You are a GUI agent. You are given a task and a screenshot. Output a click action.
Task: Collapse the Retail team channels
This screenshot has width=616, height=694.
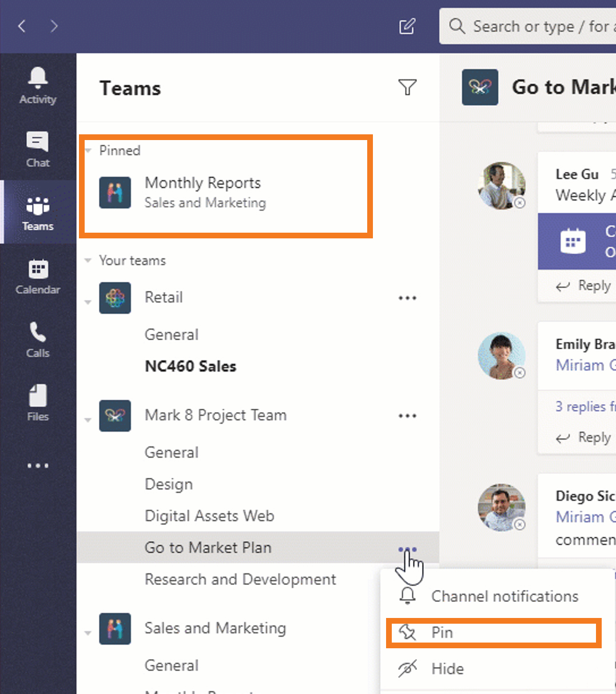pos(88,302)
